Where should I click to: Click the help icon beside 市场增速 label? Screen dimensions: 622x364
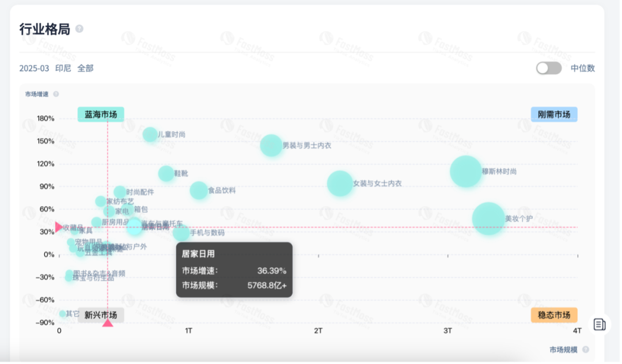click(x=56, y=94)
